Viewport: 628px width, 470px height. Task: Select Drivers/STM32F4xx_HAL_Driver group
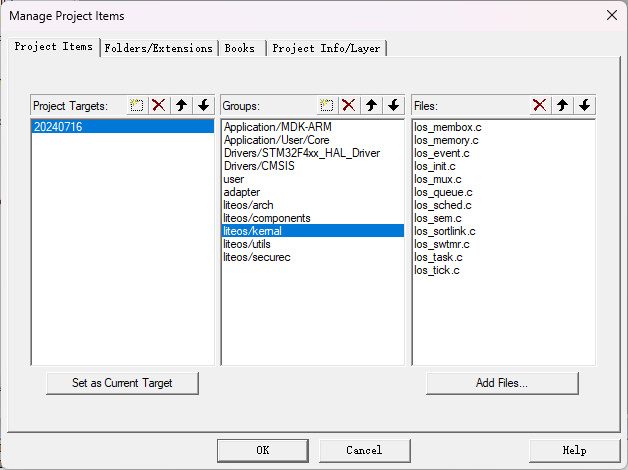[x=313, y=153]
